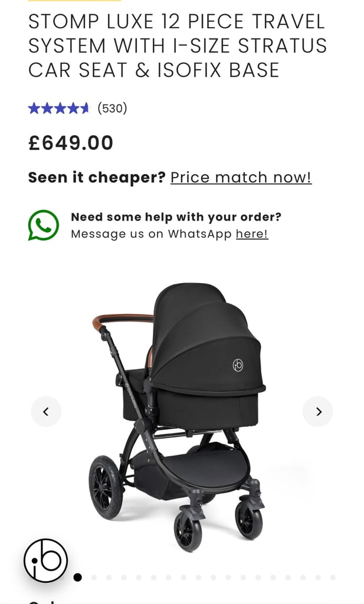Tap the 'Seen it cheaper?' label
The height and width of the screenshot is (604, 364).
97,178
